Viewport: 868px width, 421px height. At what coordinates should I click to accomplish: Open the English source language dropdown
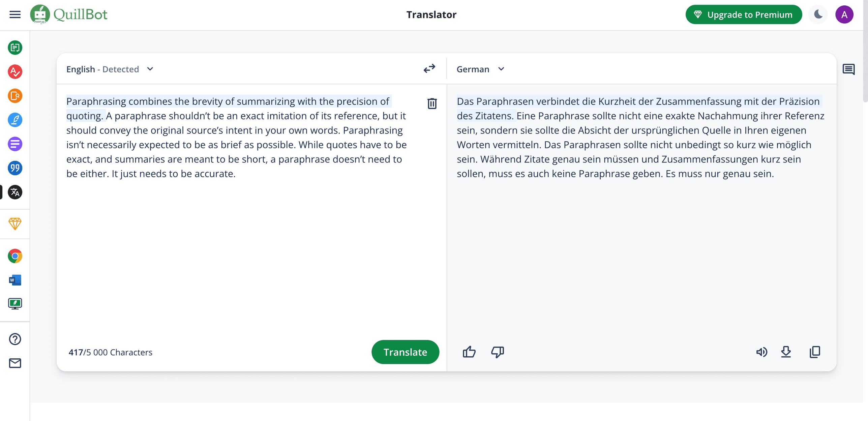[150, 69]
